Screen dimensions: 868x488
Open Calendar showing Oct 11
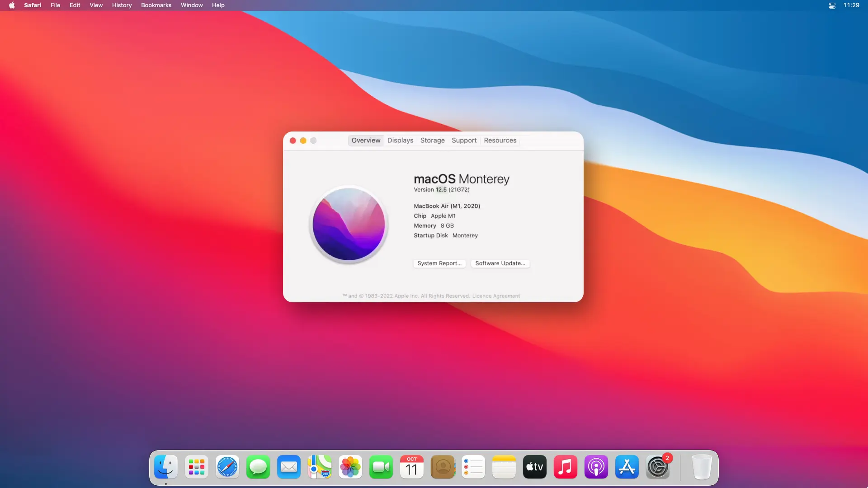412,467
